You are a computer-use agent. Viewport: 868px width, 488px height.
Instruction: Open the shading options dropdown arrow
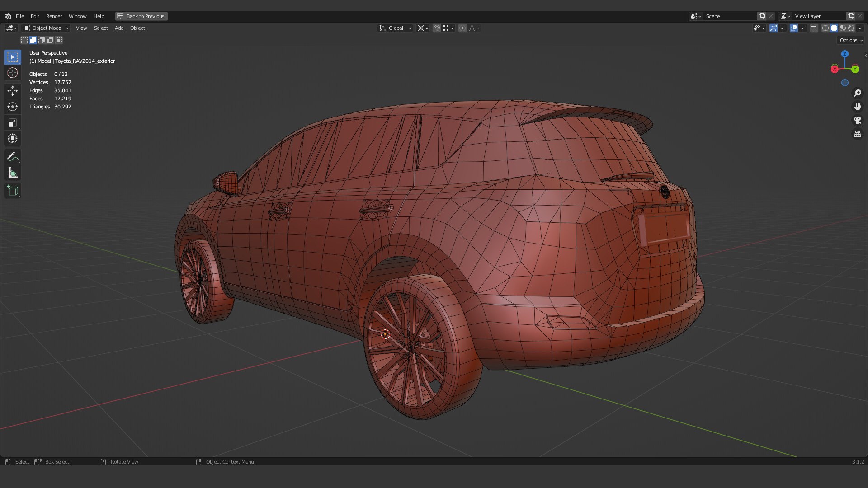point(860,28)
